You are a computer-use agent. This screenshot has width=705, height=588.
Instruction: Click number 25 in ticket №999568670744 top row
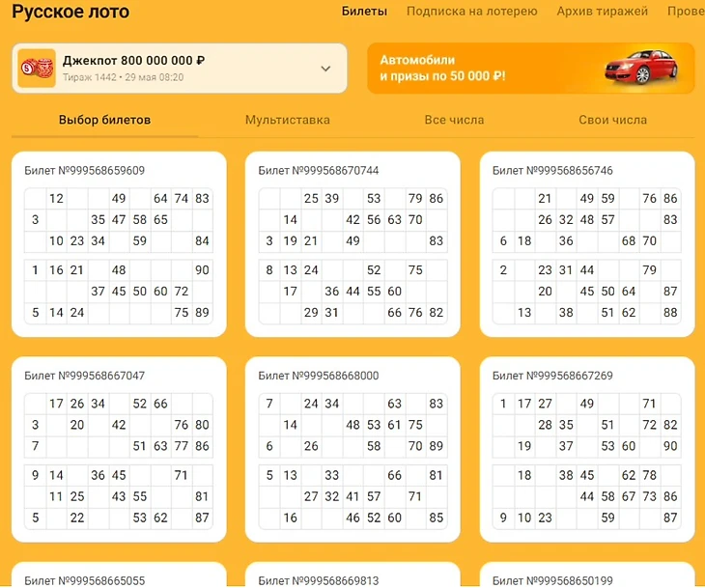311,199
